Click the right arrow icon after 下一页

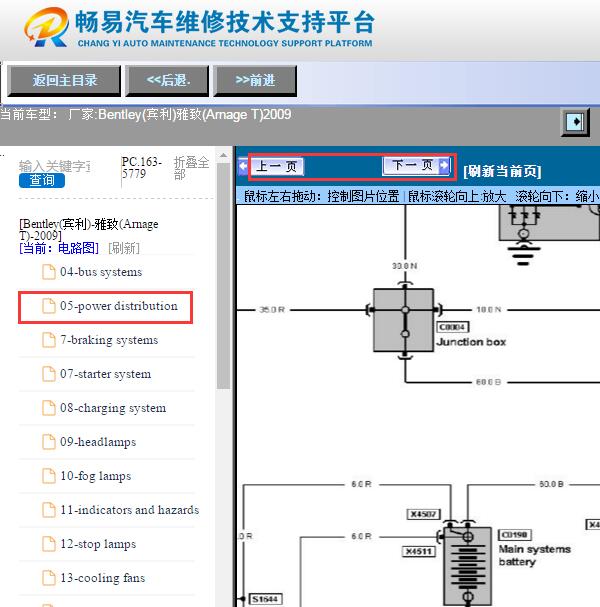coord(445,166)
